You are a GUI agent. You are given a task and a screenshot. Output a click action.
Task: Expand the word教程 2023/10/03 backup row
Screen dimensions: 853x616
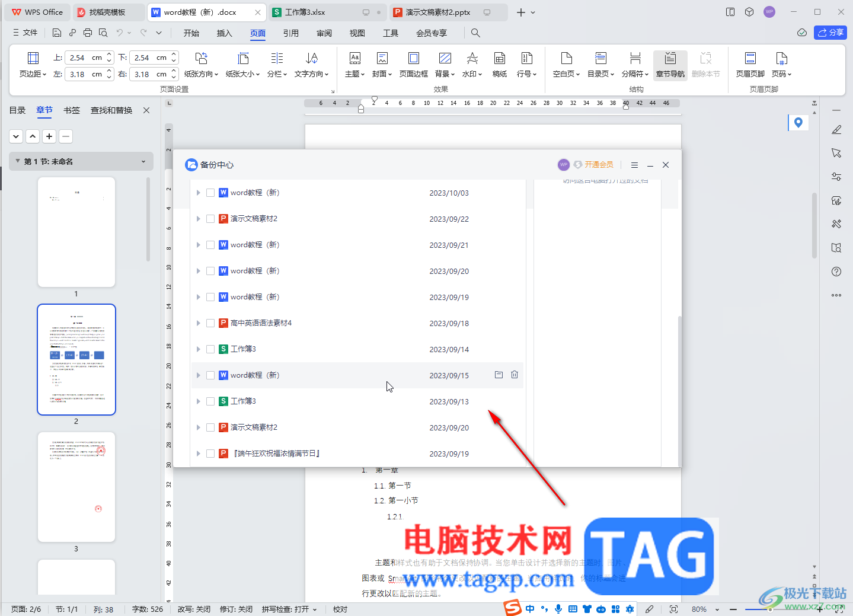click(198, 193)
